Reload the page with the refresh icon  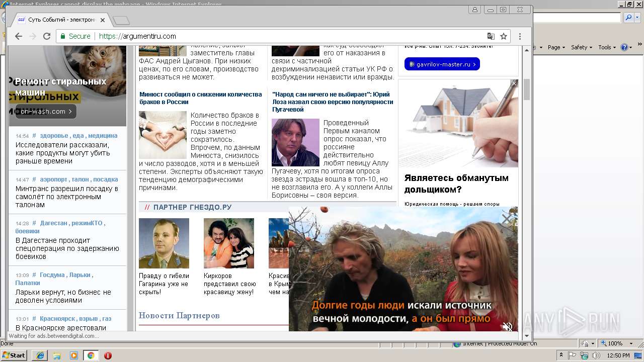pos(47,36)
